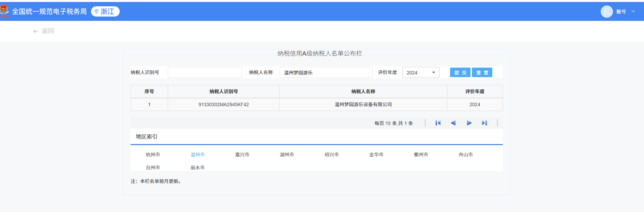Screen dimensions: 644x212
Task: Click the back arrow icon
Action: pyautogui.click(x=35, y=31)
